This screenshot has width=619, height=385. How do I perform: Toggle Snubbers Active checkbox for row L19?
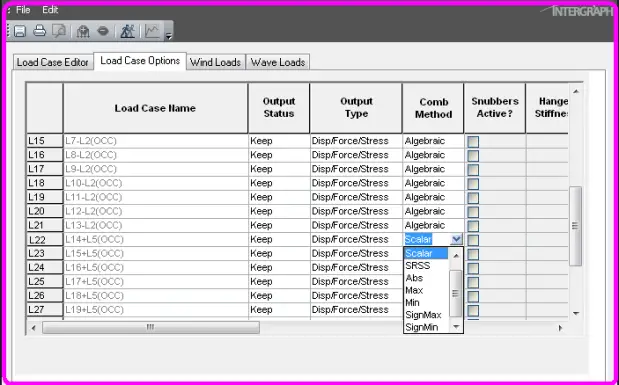coord(473,198)
